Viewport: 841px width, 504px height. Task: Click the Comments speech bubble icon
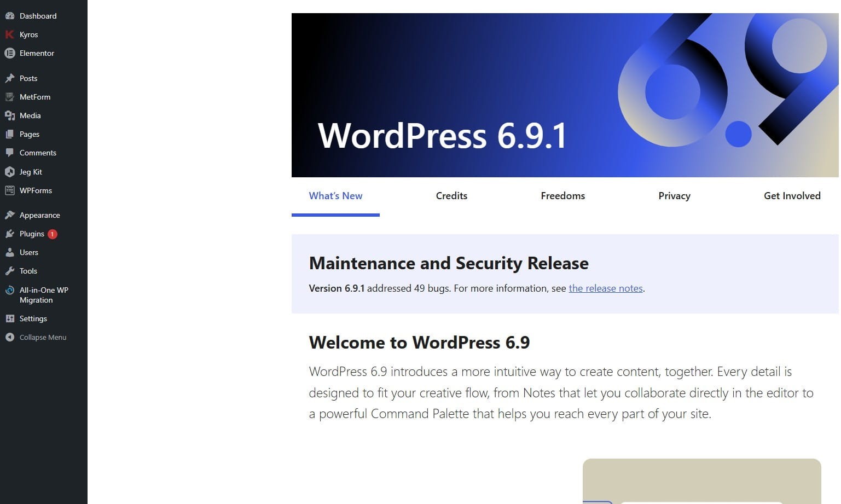point(9,153)
